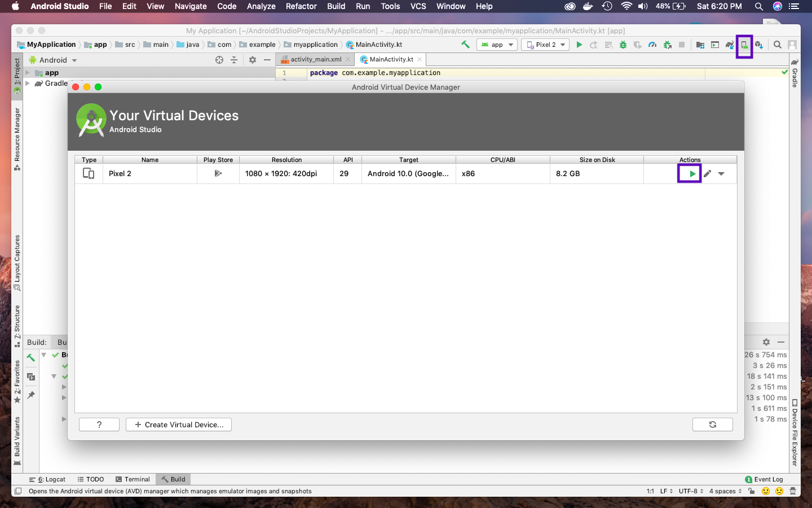
Task: Close the activity_main.xml tab
Action: click(x=348, y=59)
